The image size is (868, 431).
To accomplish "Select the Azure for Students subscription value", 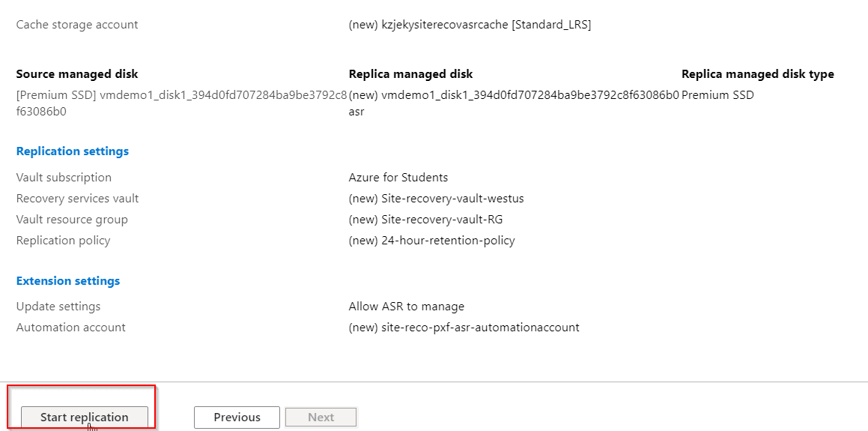I will click(x=398, y=178).
